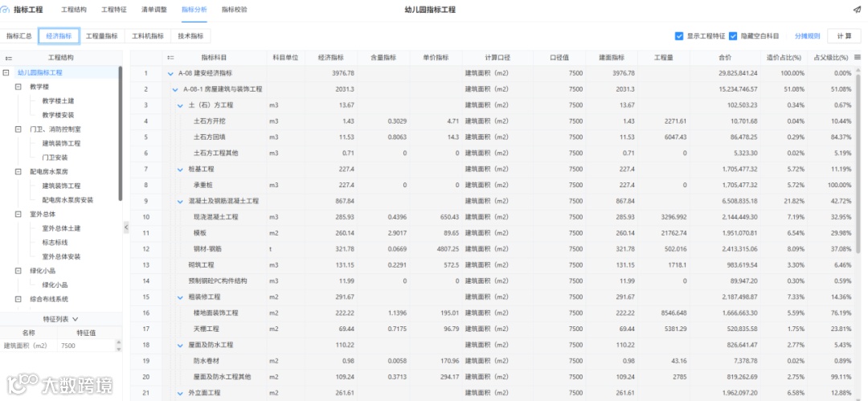This screenshot has height=401, width=868.
Task: Switch to the 指标汇总 sub-tab
Action: tap(19, 36)
